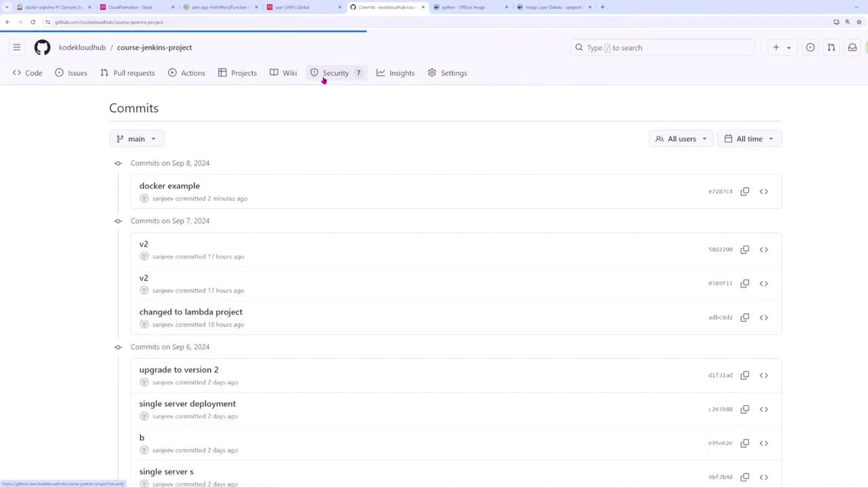View the Insights tab
The height and width of the screenshot is (488, 868).
[x=395, y=73]
